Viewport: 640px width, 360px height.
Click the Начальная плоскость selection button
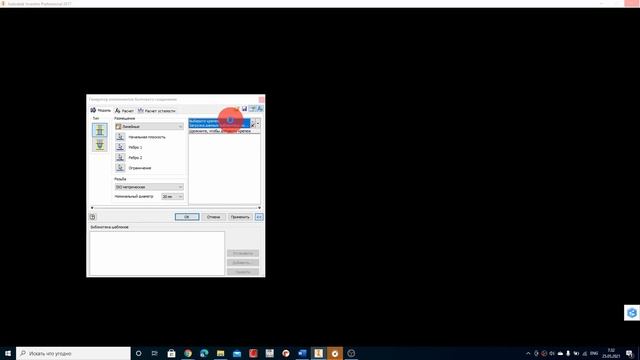click(x=120, y=137)
